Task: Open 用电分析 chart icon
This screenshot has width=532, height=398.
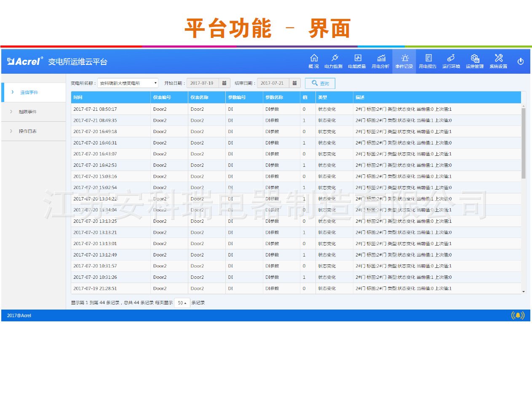Action: click(381, 58)
